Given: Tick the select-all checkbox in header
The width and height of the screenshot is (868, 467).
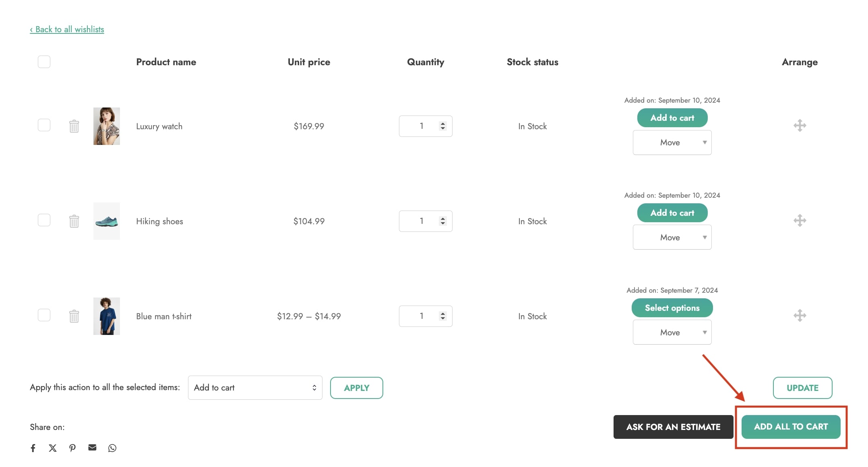Looking at the screenshot, I should point(44,62).
